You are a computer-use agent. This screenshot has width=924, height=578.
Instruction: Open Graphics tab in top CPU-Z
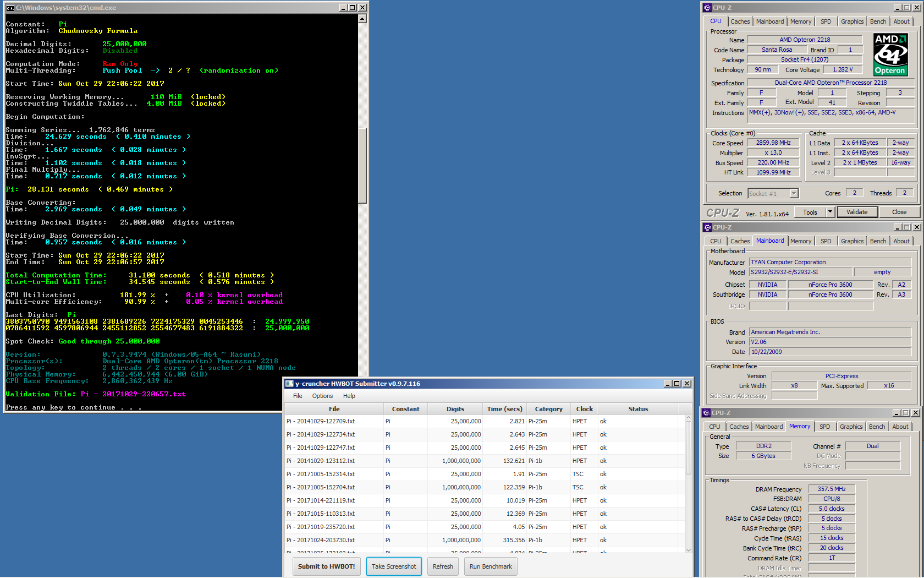point(852,21)
